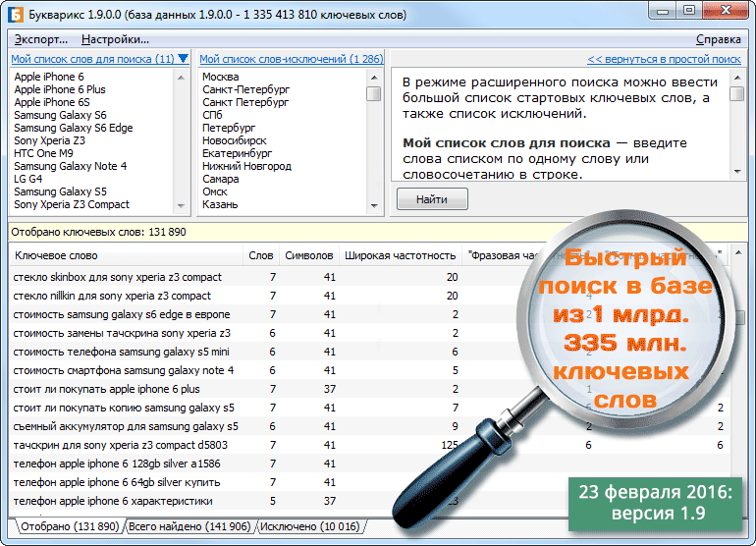The height and width of the screenshot is (546, 756).
Task: Click the return to simple search link
Action: pyautogui.click(x=664, y=59)
